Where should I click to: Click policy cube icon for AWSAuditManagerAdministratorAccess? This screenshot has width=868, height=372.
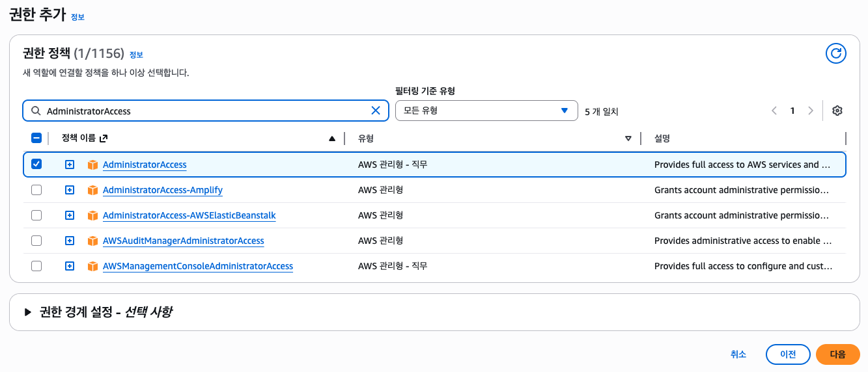(92, 241)
